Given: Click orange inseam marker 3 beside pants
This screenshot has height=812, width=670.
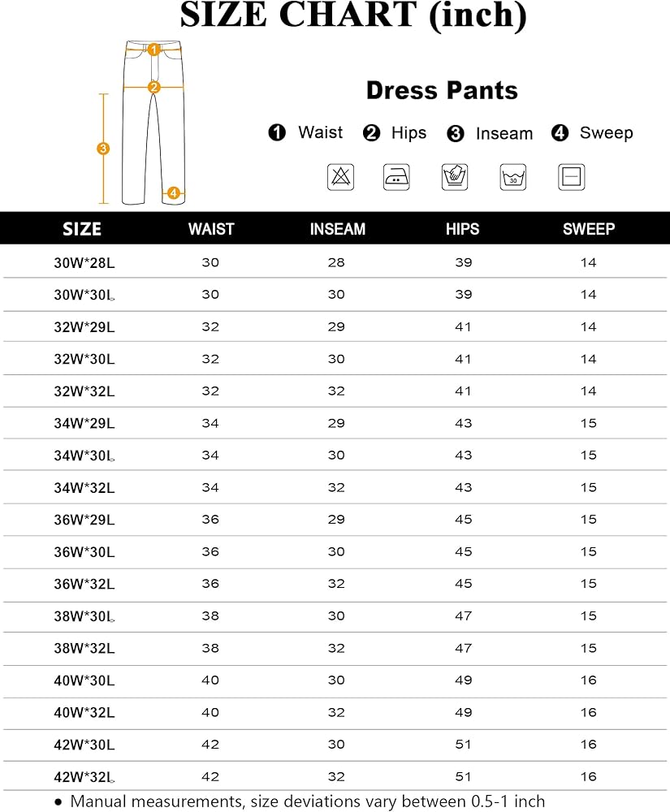Looking at the screenshot, I should pos(103,149).
